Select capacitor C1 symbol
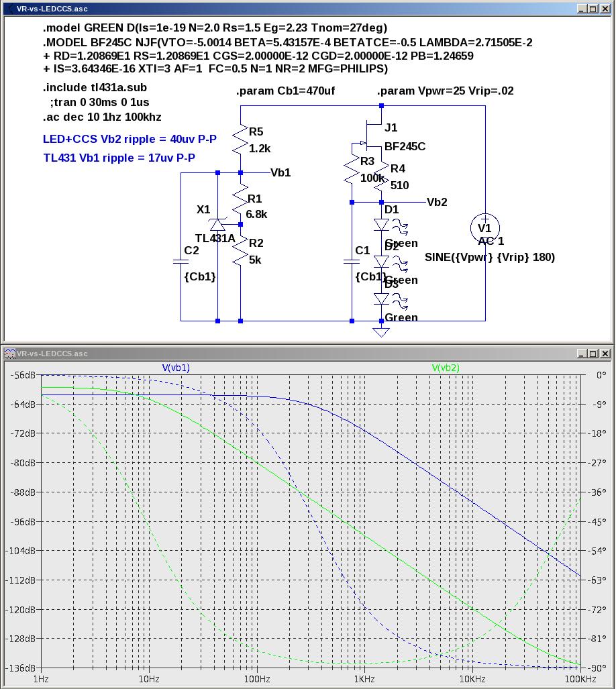This screenshot has width=616, height=689. pos(352,262)
